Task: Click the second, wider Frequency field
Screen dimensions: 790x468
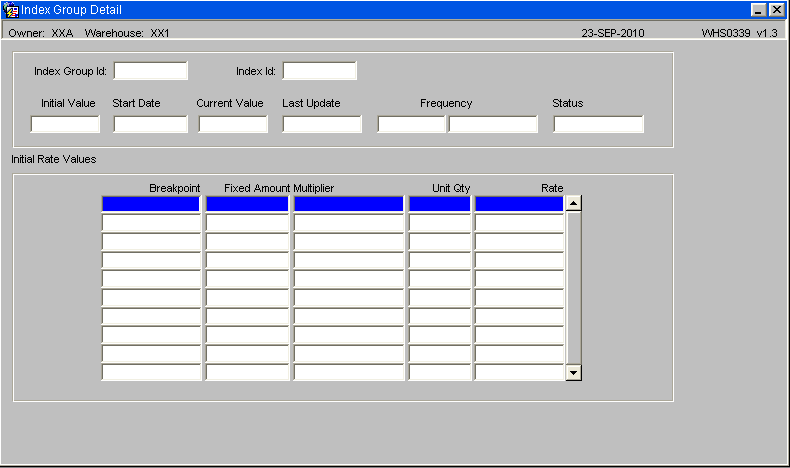Action: coord(493,124)
